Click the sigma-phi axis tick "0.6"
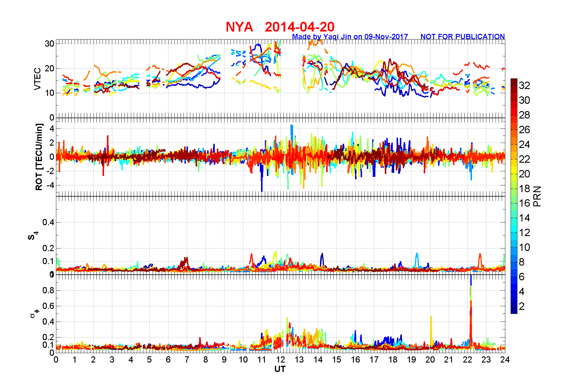The width and height of the screenshot is (561, 392). coord(48,306)
